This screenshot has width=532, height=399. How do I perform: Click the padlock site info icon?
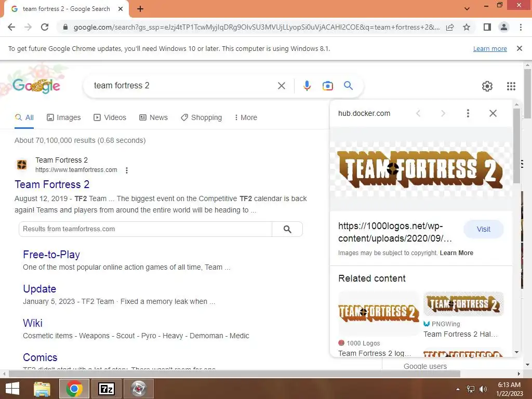65,27
